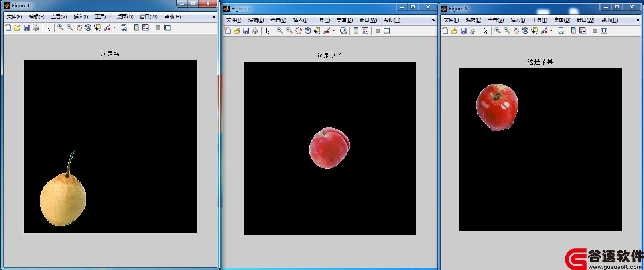Click New Figure icon in Figure 7

(x=228, y=31)
